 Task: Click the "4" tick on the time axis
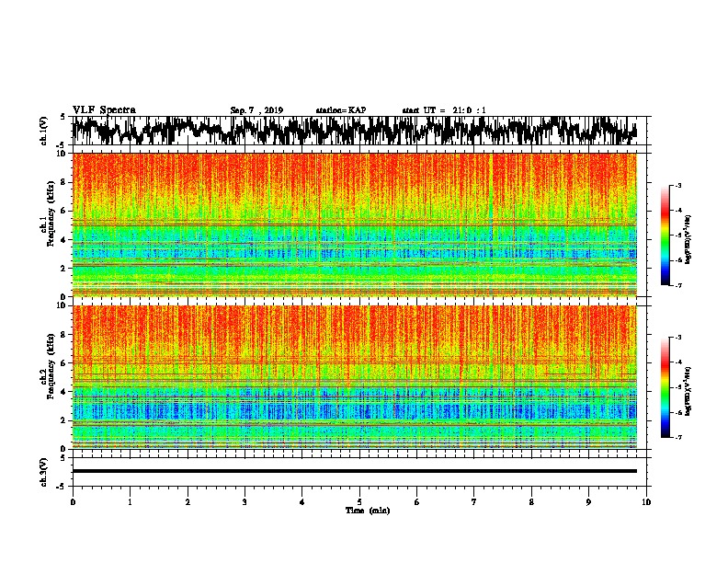(302, 502)
